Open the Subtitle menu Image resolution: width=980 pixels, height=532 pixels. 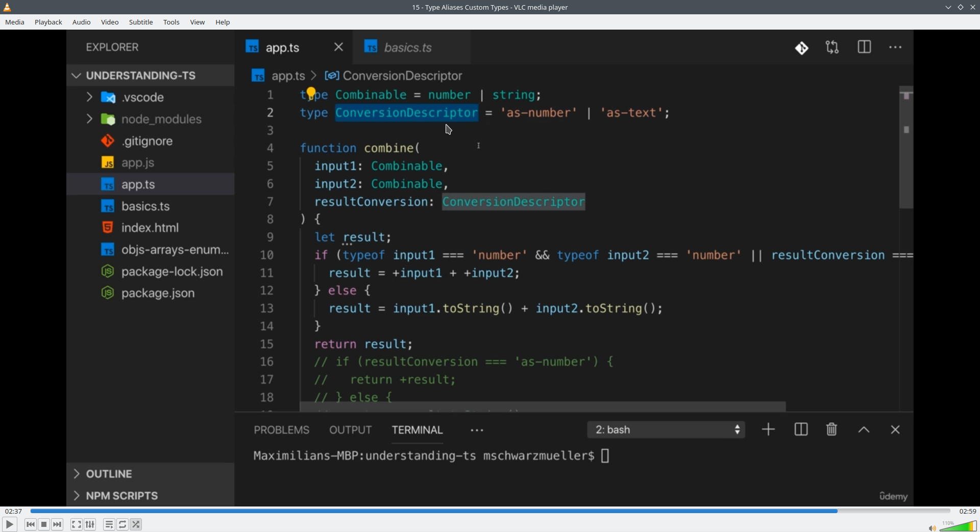pos(141,22)
